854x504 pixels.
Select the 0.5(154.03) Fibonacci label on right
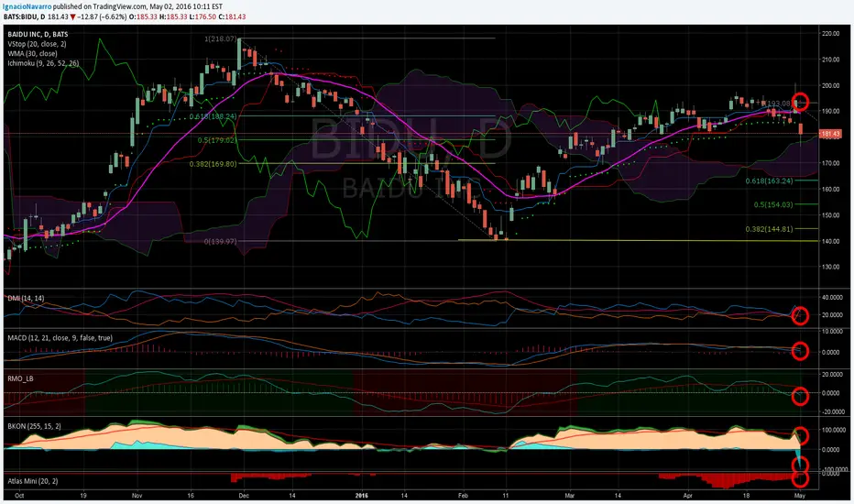[773, 205]
